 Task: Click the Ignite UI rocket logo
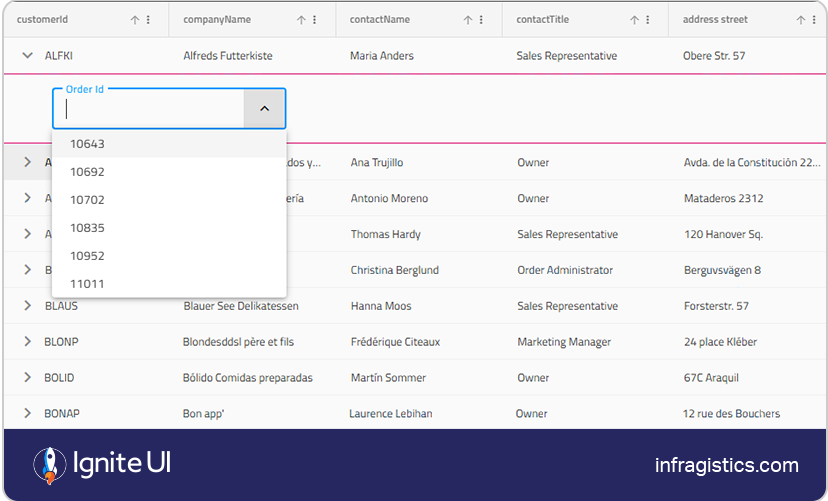coord(49,465)
